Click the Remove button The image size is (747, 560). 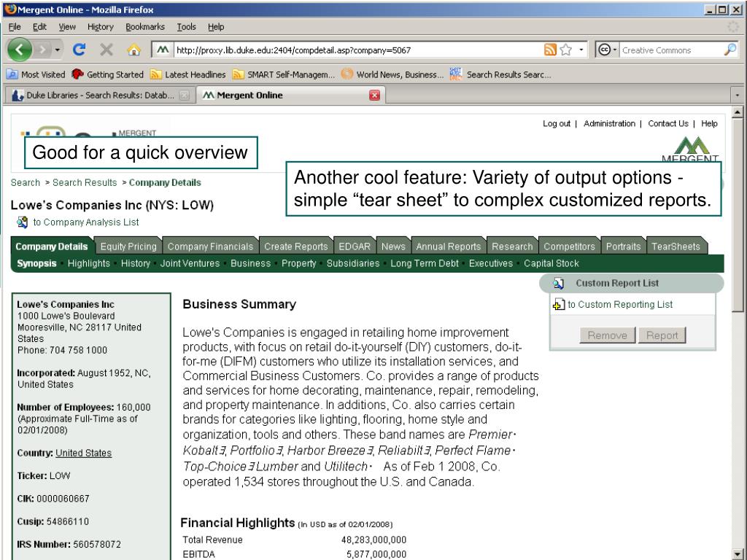(608, 335)
